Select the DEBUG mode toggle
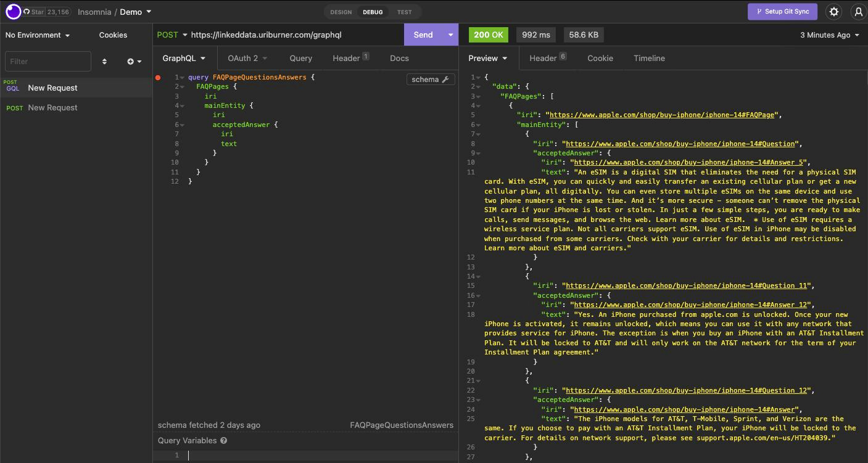Image resolution: width=868 pixels, height=463 pixels. 373,12
